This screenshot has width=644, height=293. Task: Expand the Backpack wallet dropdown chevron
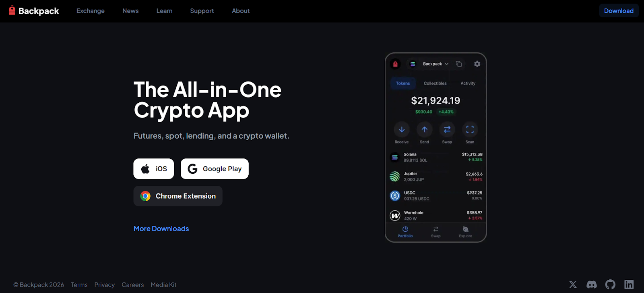[x=446, y=64]
